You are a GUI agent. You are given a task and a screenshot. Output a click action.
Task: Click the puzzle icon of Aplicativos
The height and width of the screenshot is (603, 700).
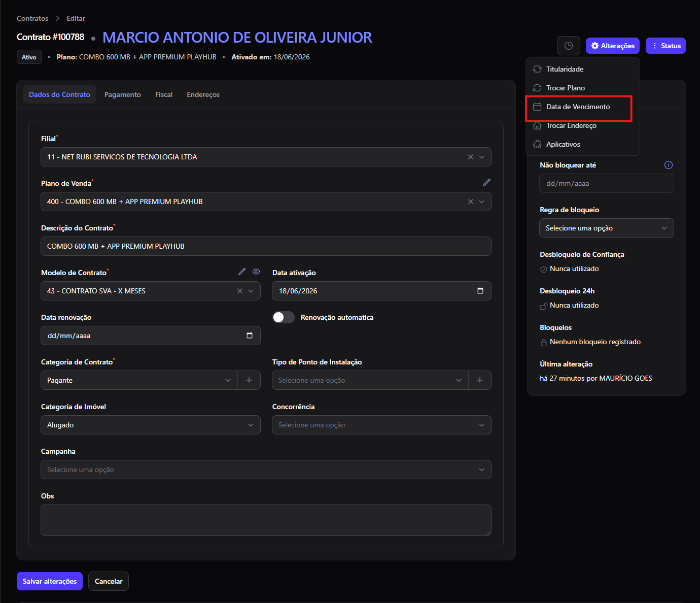537,144
